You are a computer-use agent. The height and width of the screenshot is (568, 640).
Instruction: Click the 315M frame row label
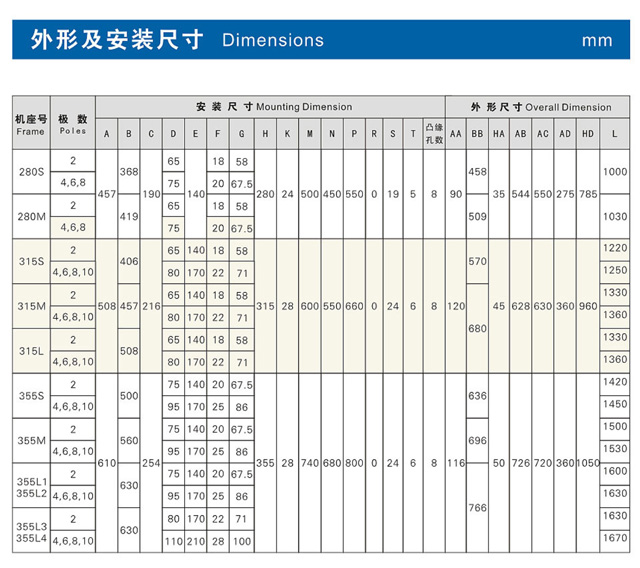[30, 306]
